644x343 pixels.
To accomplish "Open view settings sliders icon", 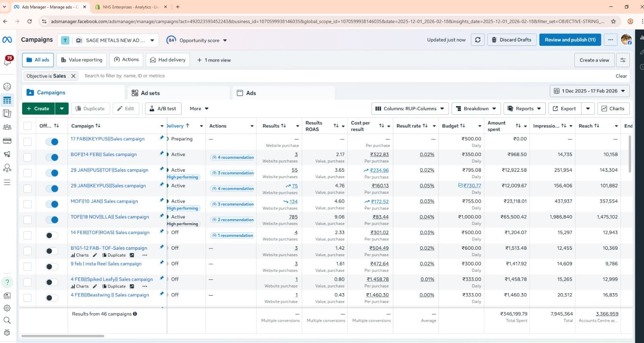I will 623,60.
